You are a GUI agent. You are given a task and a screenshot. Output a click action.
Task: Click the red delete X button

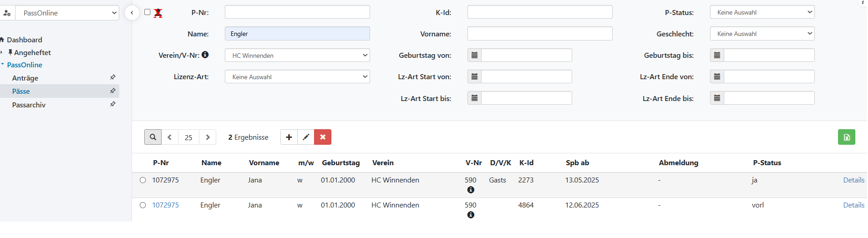(x=323, y=137)
